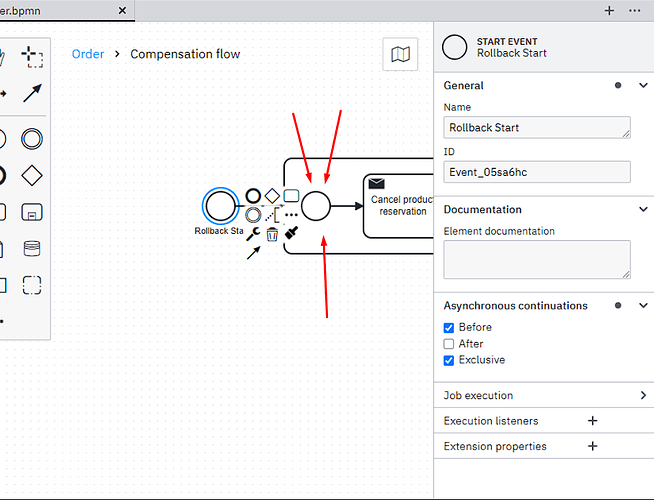Open more append options in the context pad
This screenshot has height=500, width=654.
pyautogui.click(x=291, y=215)
